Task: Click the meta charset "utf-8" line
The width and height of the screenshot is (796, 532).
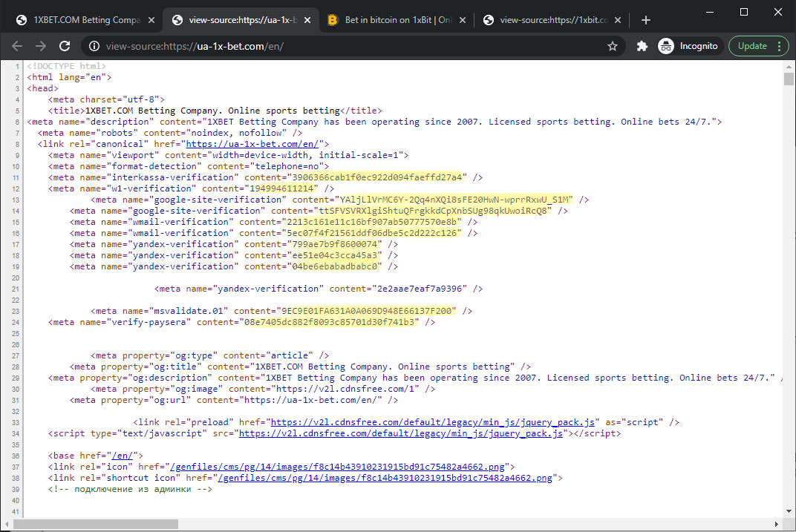Action: [106, 99]
